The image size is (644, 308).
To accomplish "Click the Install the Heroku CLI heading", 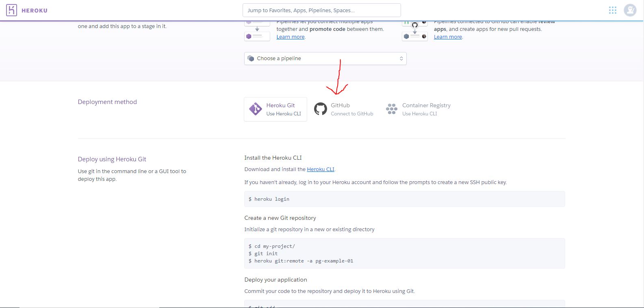I will tap(273, 158).
